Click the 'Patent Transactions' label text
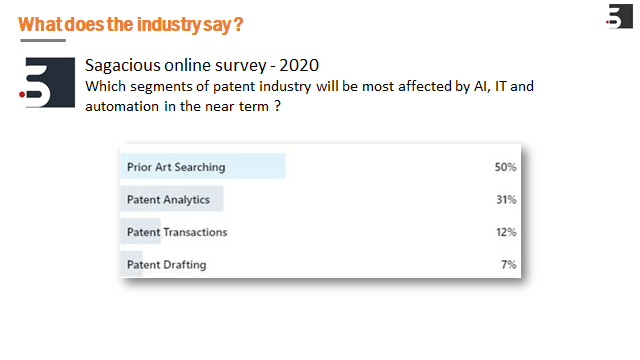Screen dimensions: 640x360 click(177, 232)
